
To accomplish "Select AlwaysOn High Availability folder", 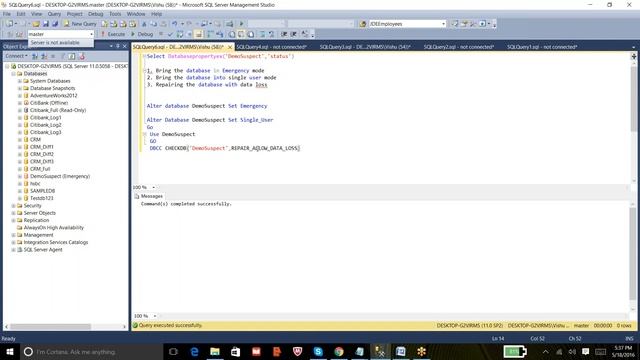I will coord(53,228).
